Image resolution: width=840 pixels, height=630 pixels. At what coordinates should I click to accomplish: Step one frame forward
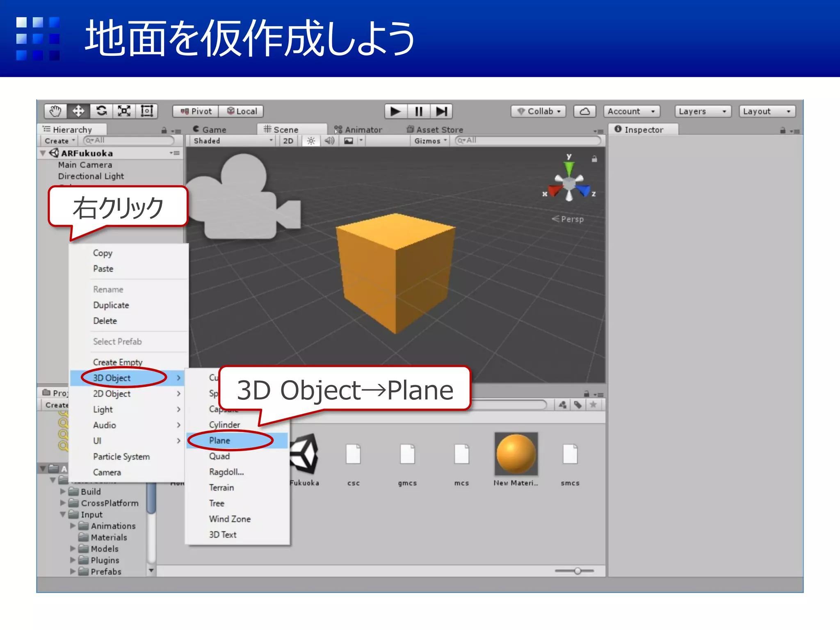coord(441,111)
